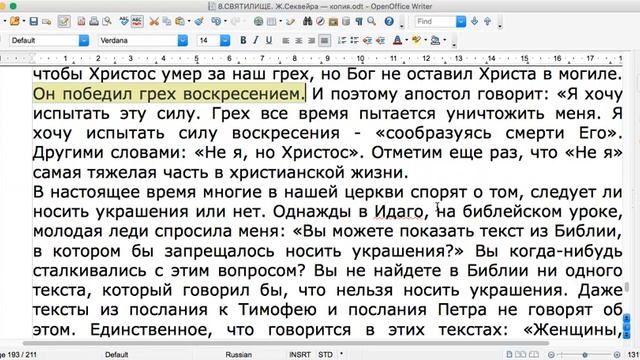
Task: Open OpenOffice Help
Action: click(x=389, y=21)
